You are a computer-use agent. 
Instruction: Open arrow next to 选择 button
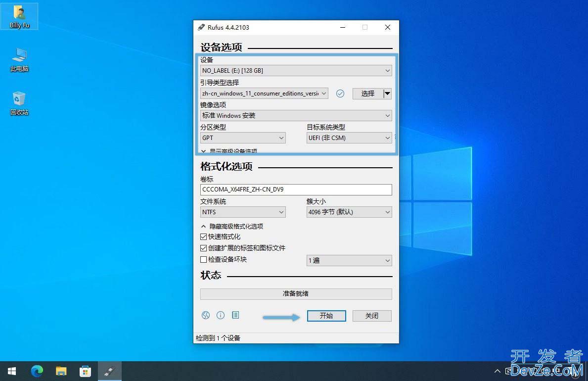tap(388, 94)
